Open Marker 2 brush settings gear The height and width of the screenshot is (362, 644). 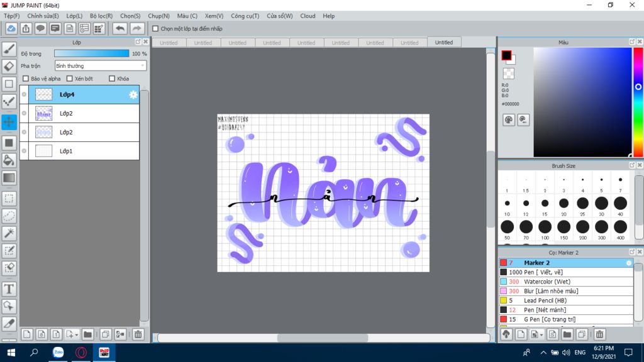click(x=629, y=263)
